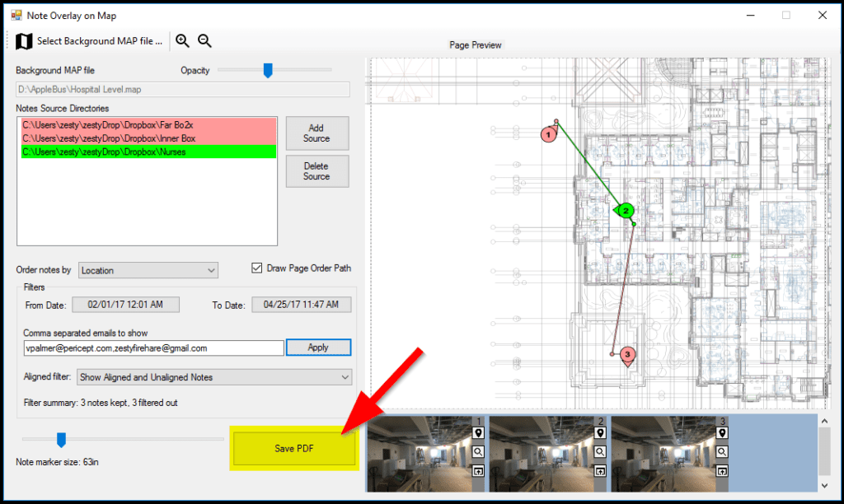The image size is (844, 504).
Task: Select green note marker 2 on map
Action: (x=626, y=211)
